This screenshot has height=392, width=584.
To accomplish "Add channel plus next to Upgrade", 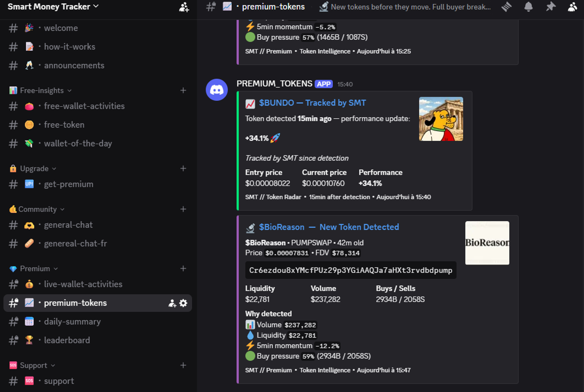I will coord(183,169).
